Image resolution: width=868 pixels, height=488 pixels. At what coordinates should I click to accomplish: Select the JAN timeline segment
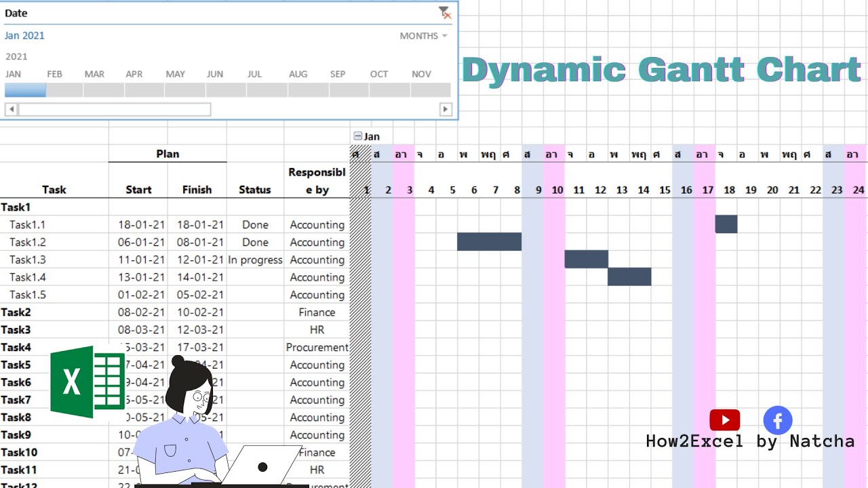tap(25, 90)
